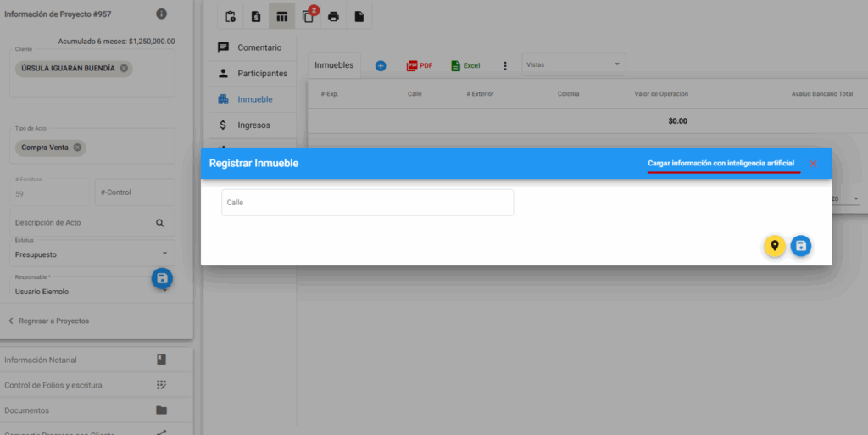
Task: Switch to the Inmuebles tab
Action: (334, 65)
